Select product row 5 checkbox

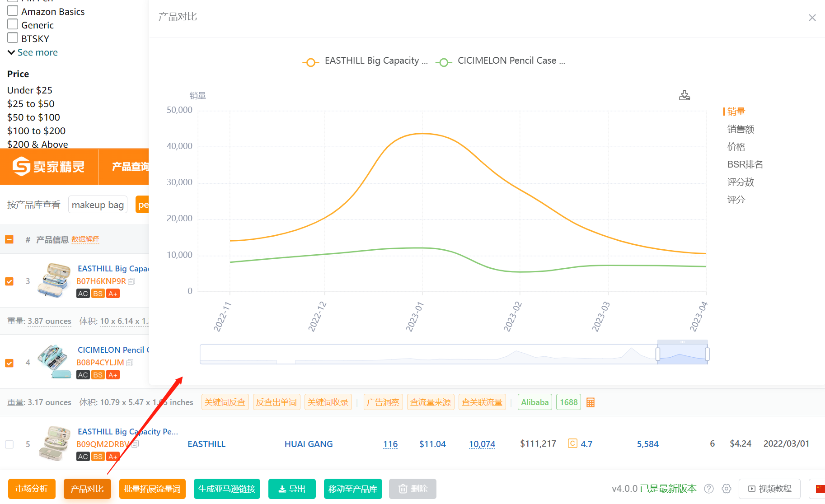9,444
